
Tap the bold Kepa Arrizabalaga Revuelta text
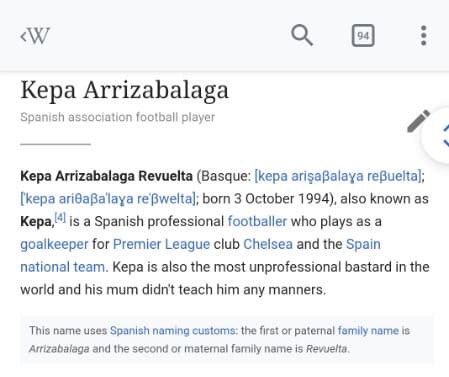click(106, 176)
